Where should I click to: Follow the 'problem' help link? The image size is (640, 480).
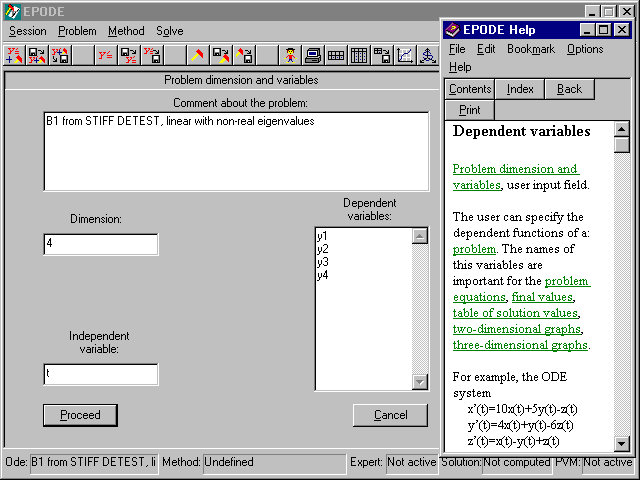click(474, 249)
